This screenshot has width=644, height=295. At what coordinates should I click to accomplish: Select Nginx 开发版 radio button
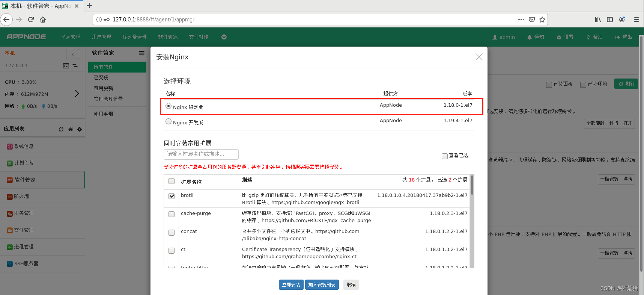coord(169,121)
